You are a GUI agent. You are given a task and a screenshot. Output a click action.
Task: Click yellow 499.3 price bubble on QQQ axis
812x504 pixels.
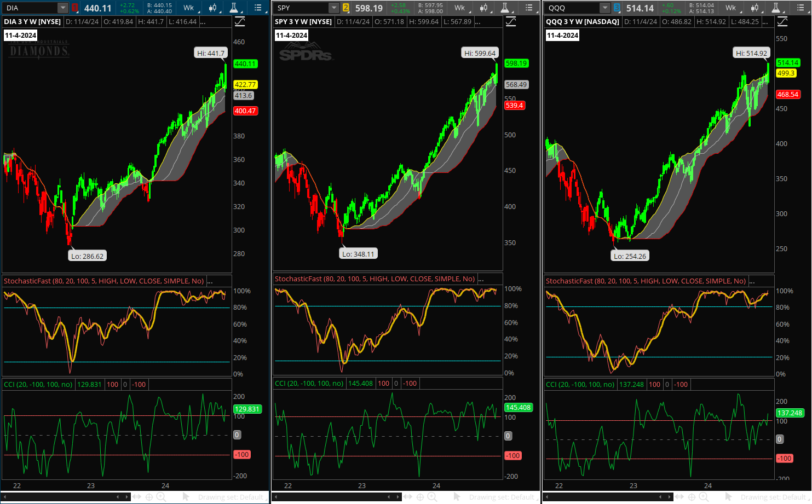pos(786,73)
